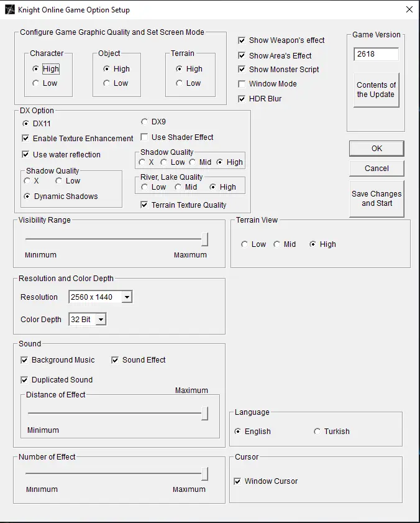The image size is (420, 523).
Task: Click the Distance of Effect slider handle
Action: (x=205, y=414)
